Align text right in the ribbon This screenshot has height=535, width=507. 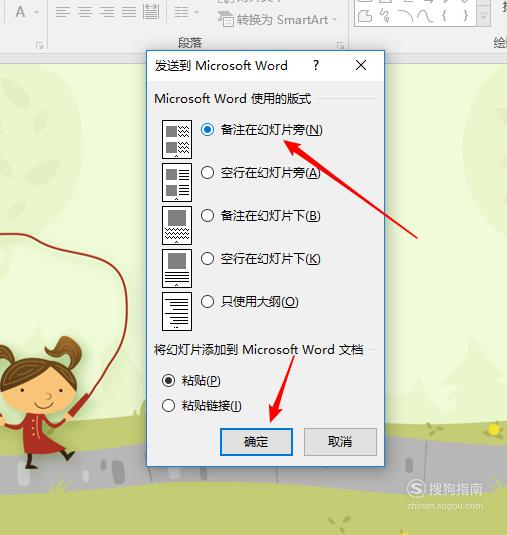click(x=107, y=12)
